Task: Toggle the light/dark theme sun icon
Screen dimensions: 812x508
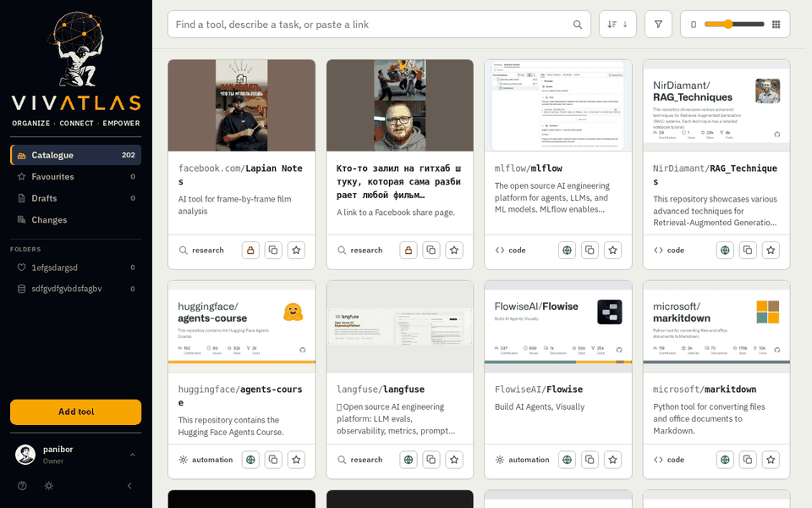Action: click(49, 486)
